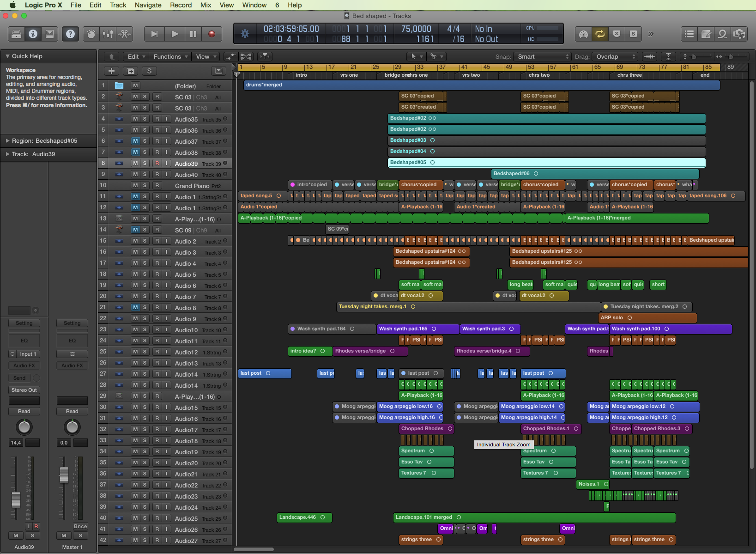The width and height of the screenshot is (756, 554).
Task: Open the Mixer from the toolbar
Action: coord(108,34)
